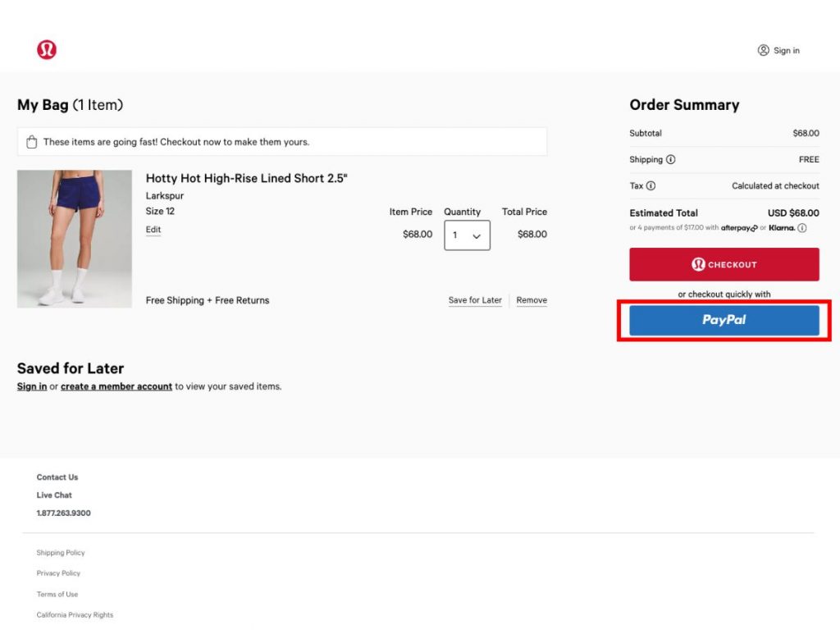Click the shopping bag notice icon
The image size is (840, 630).
point(32,142)
